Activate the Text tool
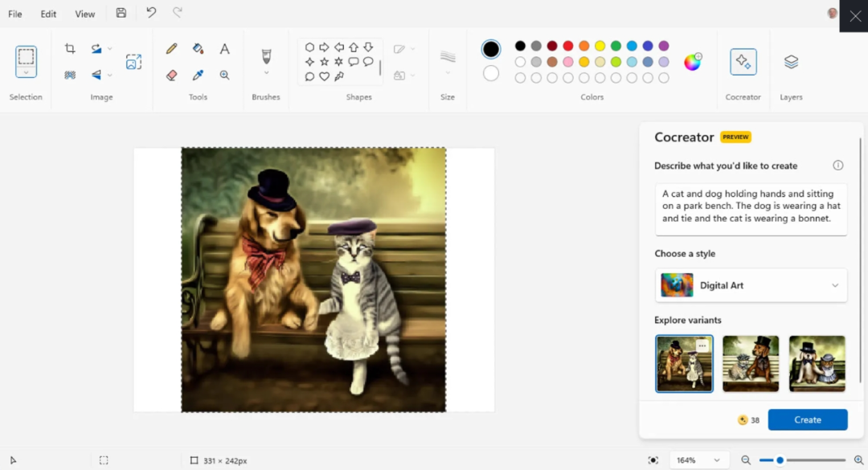Screen dimensions: 868x470 224,49
